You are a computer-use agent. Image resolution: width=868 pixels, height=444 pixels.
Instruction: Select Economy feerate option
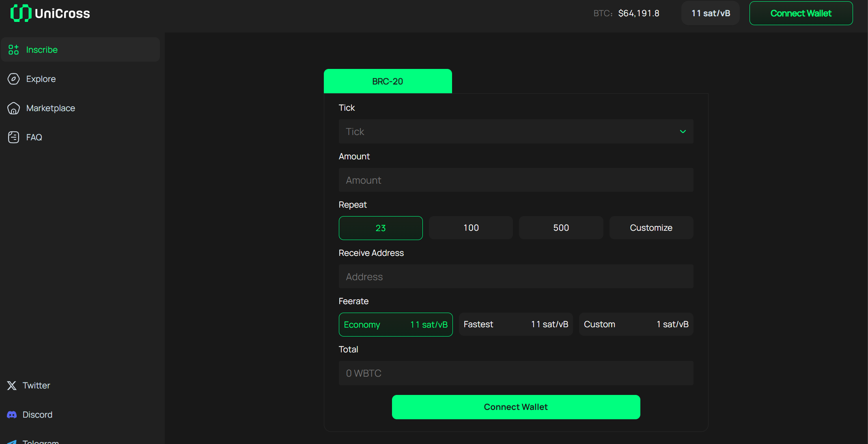click(396, 324)
